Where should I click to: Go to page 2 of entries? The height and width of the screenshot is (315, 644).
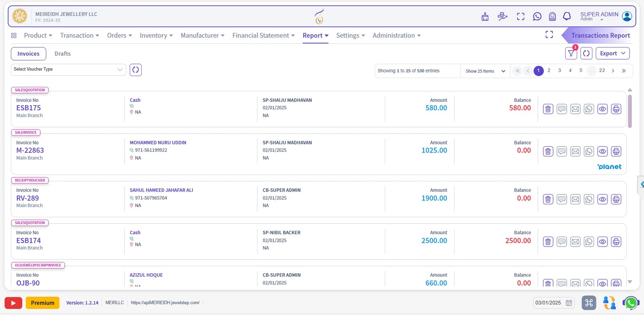(x=549, y=70)
